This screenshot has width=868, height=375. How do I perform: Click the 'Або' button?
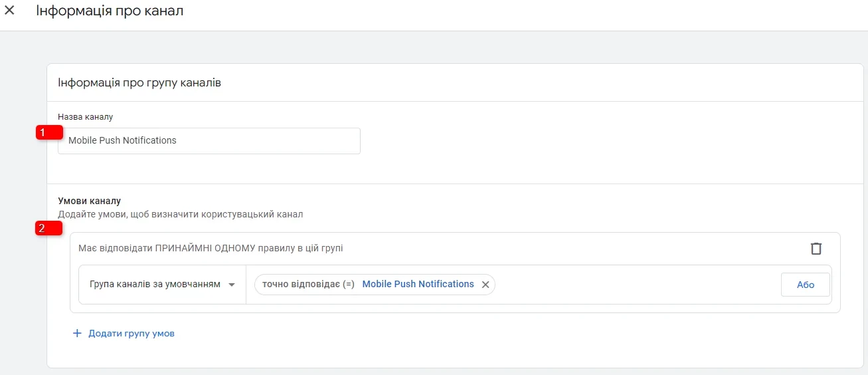coord(806,285)
